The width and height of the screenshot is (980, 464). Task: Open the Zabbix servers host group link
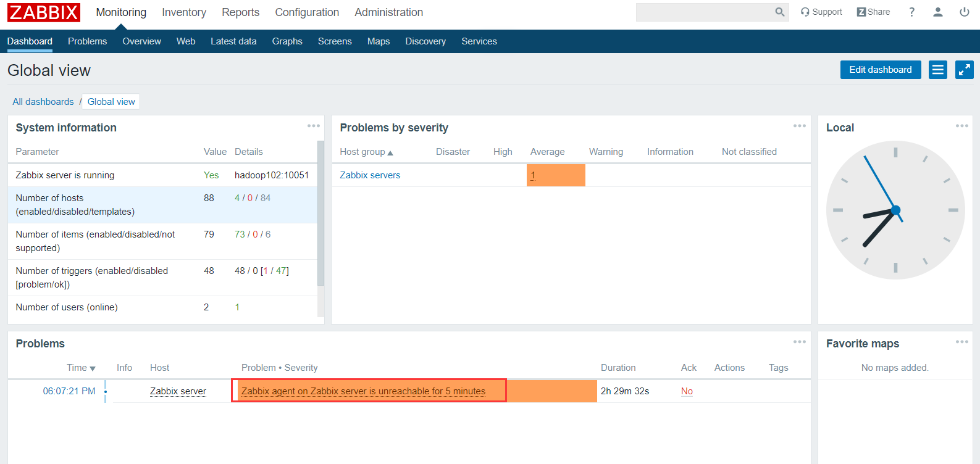click(370, 175)
